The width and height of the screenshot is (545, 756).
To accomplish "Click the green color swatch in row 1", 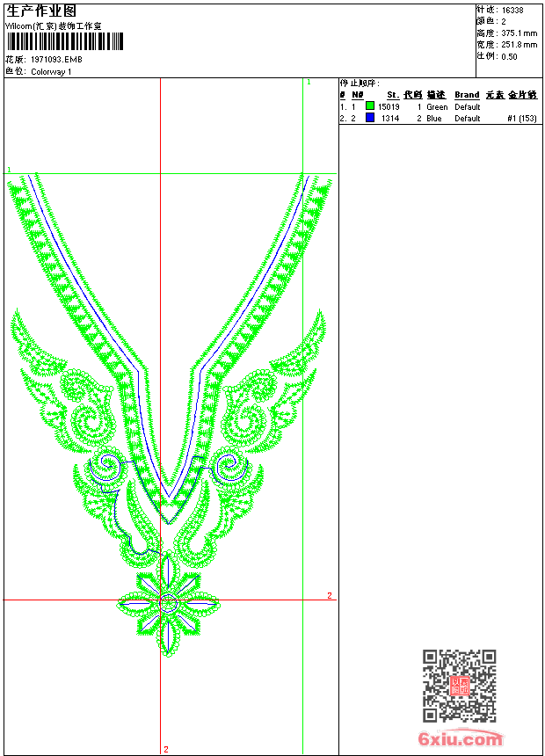I will [x=370, y=105].
